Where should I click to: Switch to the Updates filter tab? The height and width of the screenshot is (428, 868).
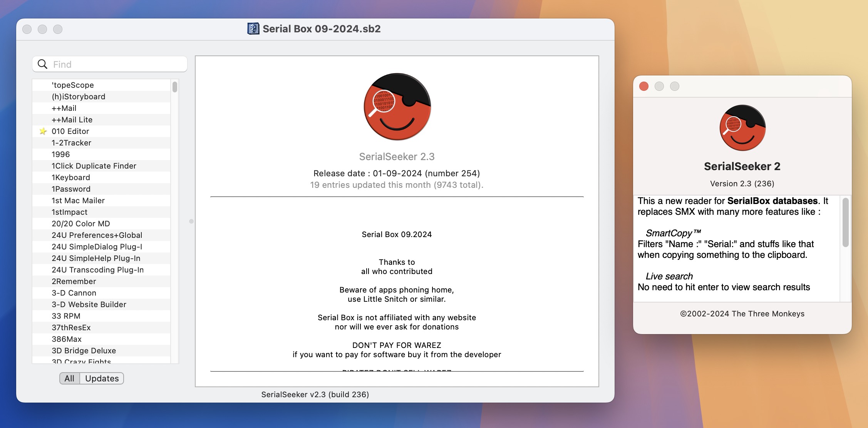102,378
